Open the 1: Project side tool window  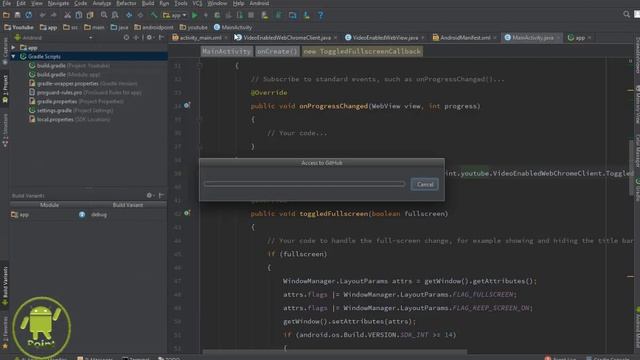point(5,89)
